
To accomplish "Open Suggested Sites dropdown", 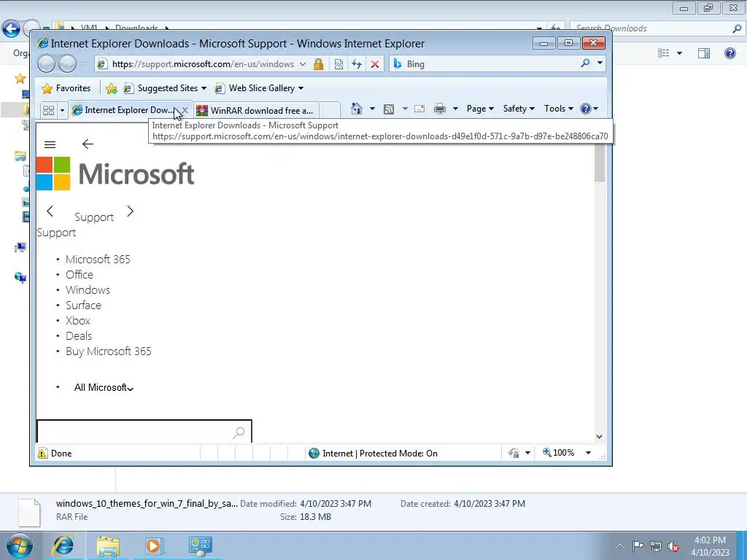I will tap(165, 88).
